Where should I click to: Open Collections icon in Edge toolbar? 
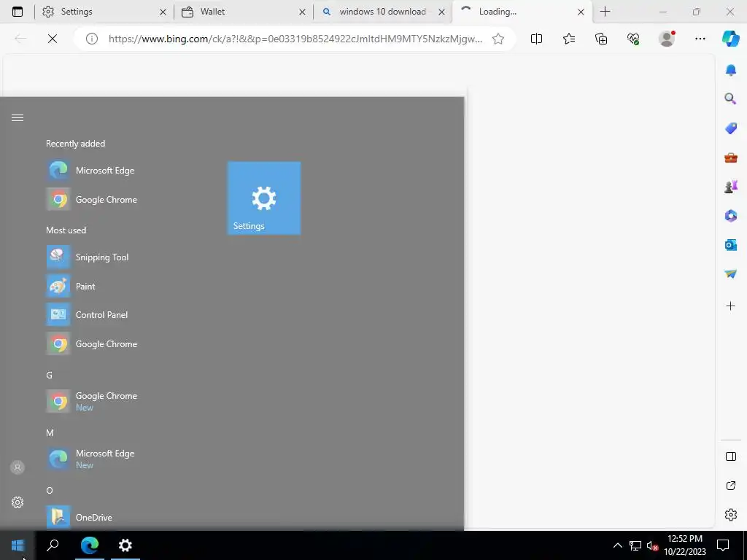(x=601, y=39)
